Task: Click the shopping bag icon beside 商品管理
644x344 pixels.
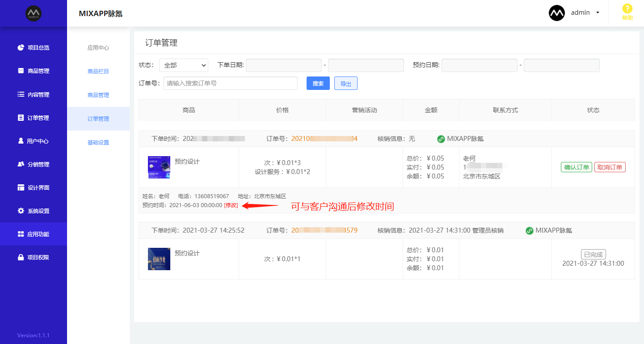Action: tap(21, 71)
